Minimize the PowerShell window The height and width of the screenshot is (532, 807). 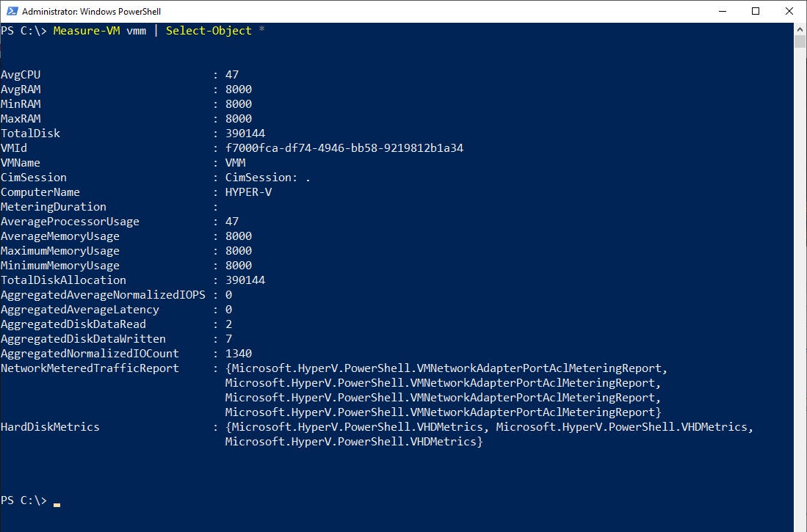(722, 11)
